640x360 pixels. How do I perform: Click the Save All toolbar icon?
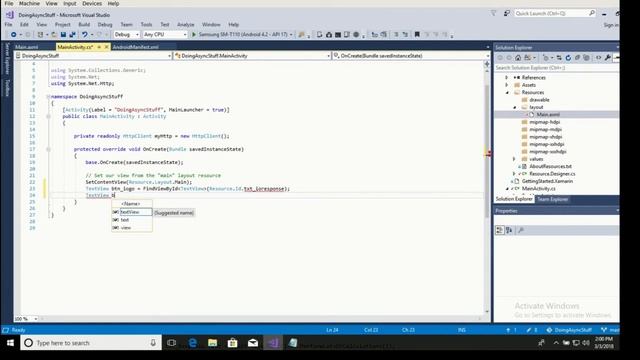[x=73, y=35]
